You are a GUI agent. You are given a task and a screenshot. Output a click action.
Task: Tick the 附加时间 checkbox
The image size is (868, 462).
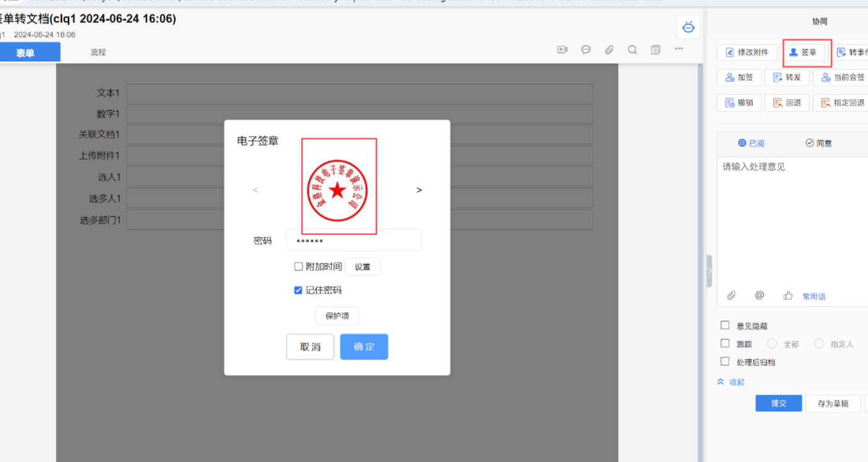coord(298,267)
